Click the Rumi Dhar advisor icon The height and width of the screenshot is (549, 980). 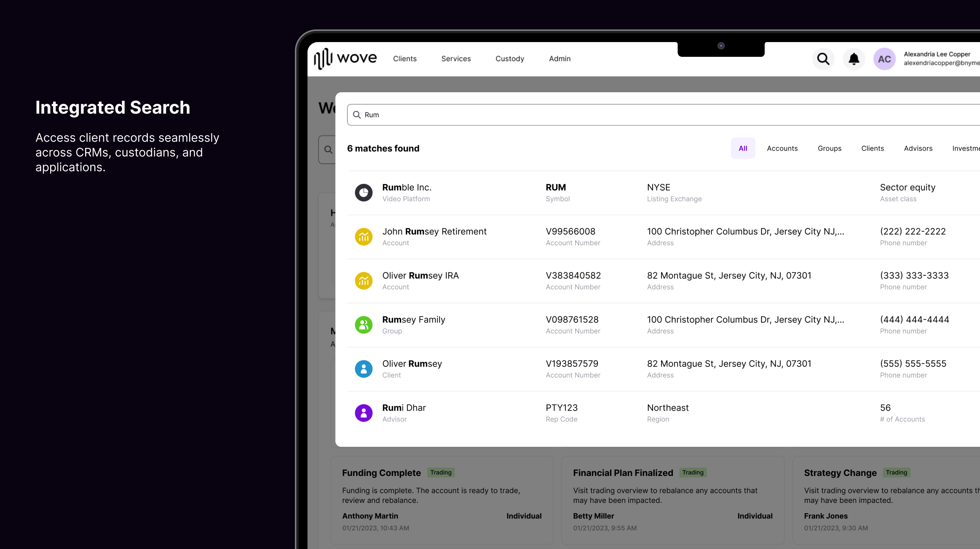pyautogui.click(x=364, y=413)
